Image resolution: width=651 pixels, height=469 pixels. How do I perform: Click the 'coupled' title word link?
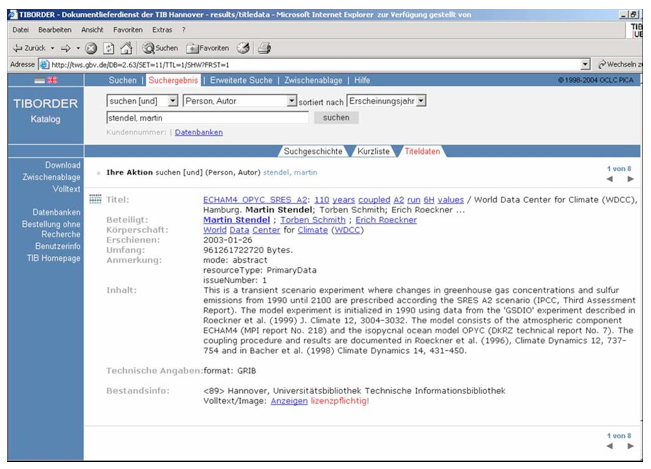[374, 200]
